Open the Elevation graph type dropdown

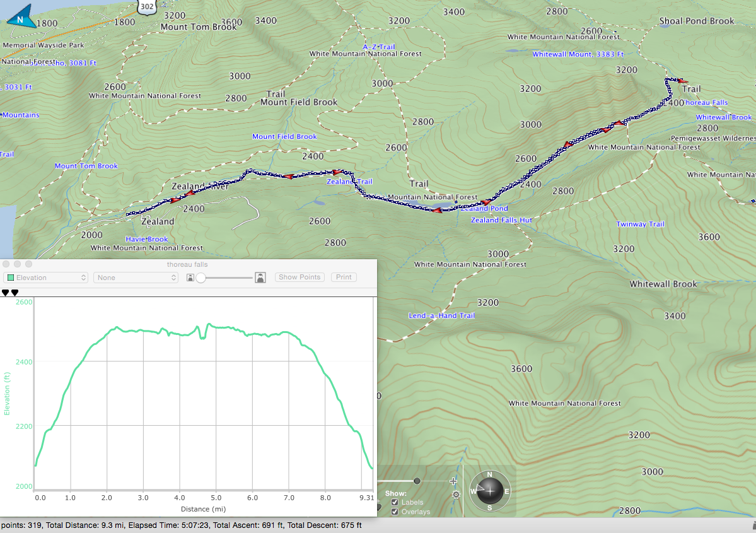[x=47, y=278]
